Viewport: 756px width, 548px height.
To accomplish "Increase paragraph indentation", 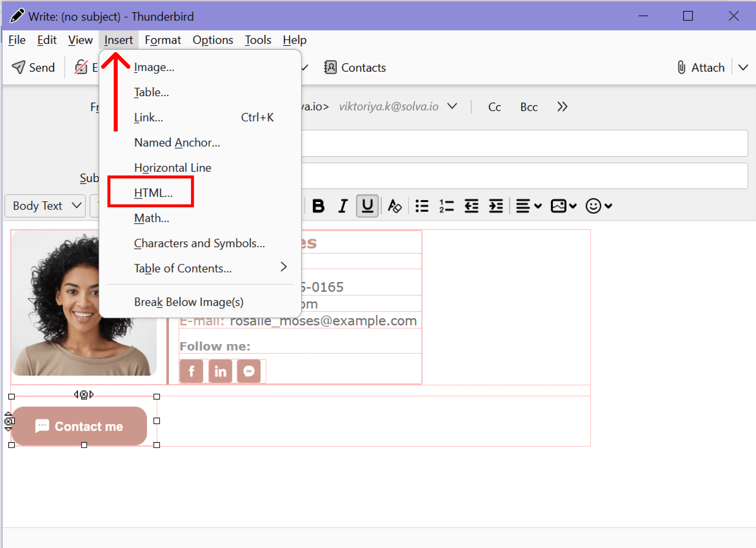I will (496, 206).
